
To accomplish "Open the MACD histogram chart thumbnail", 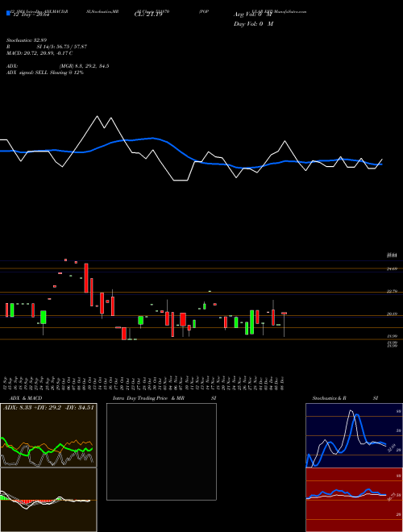I will click(x=48, y=500).
